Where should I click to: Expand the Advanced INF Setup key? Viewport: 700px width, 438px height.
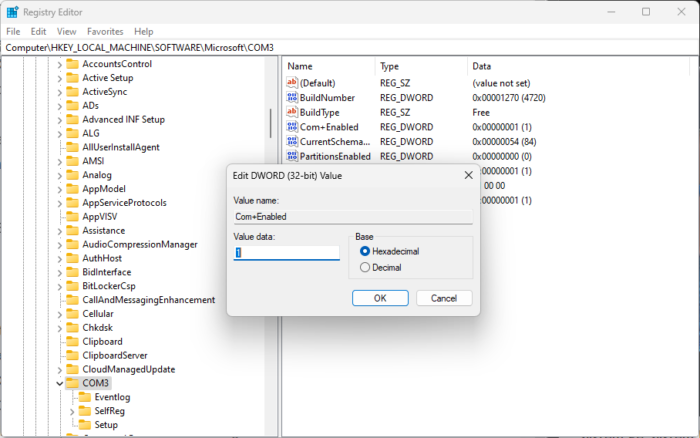click(x=59, y=120)
